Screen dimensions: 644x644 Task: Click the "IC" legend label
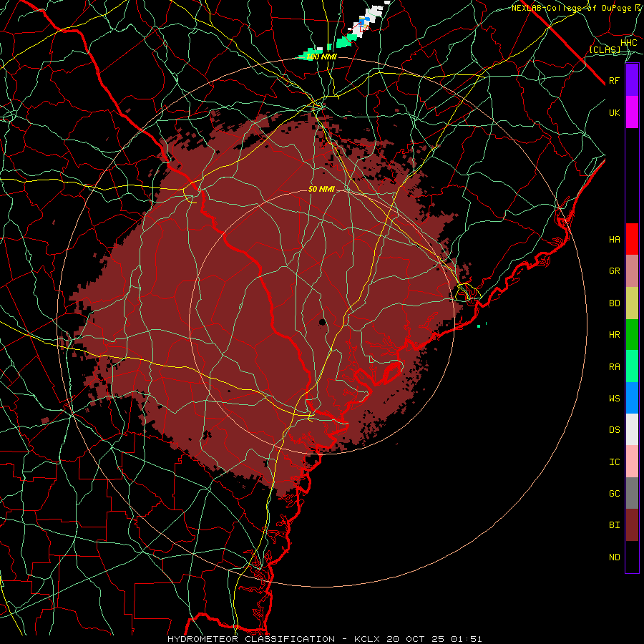pyautogui.click(x=615, y=462)
